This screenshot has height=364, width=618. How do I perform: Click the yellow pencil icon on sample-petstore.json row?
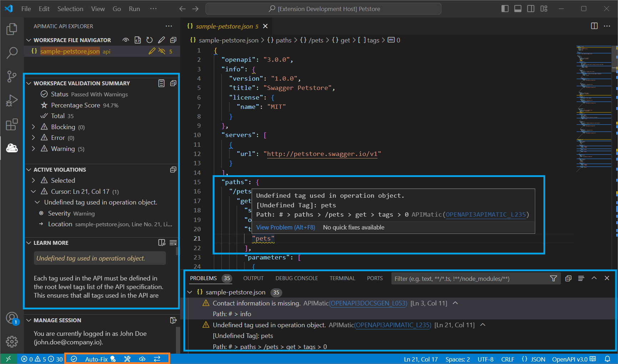click(152, 51)
